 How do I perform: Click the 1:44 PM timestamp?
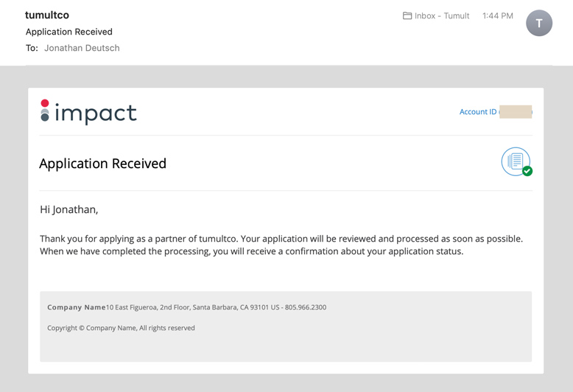[x=497, y=15]
